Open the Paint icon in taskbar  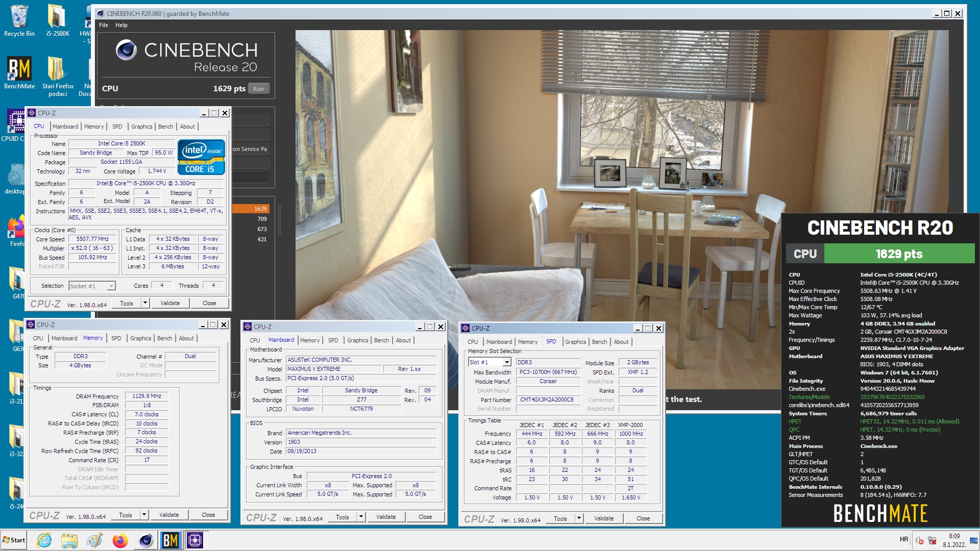click(x=94, y=540)
